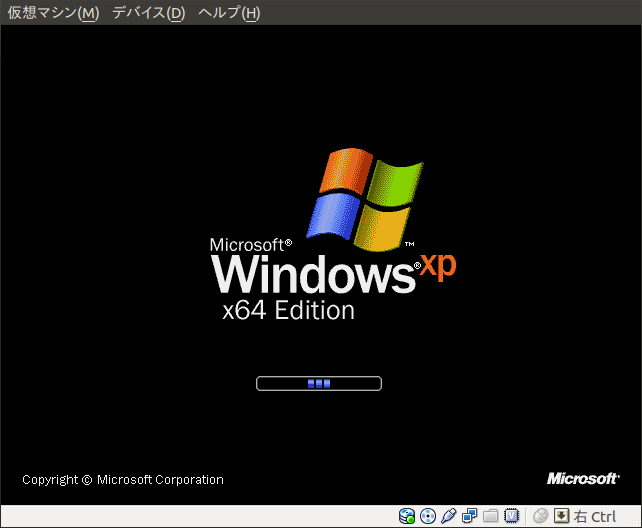The height and width of the screenshot is (528, 642).
Task: Click the Windows XP flag logo
Action: click(365, 199)
